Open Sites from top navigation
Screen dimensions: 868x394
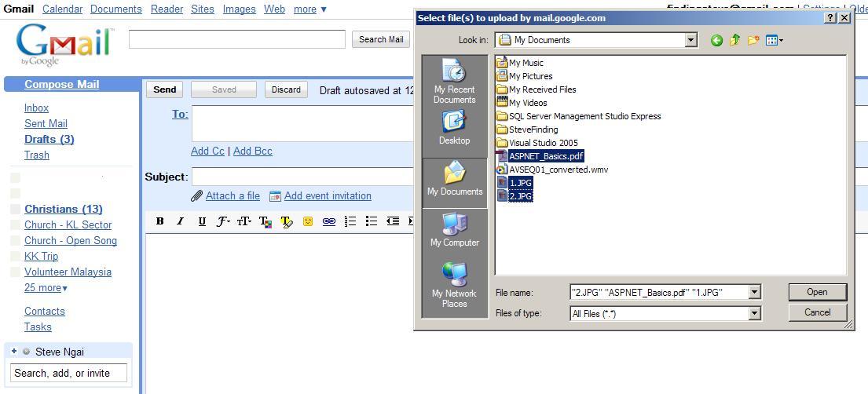click(x=203, y=9)
